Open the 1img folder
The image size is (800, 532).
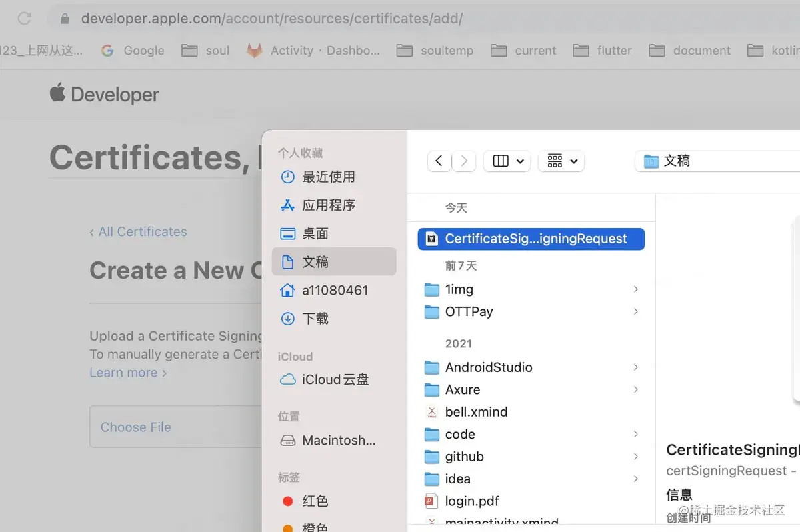click(x=531, y=289)
